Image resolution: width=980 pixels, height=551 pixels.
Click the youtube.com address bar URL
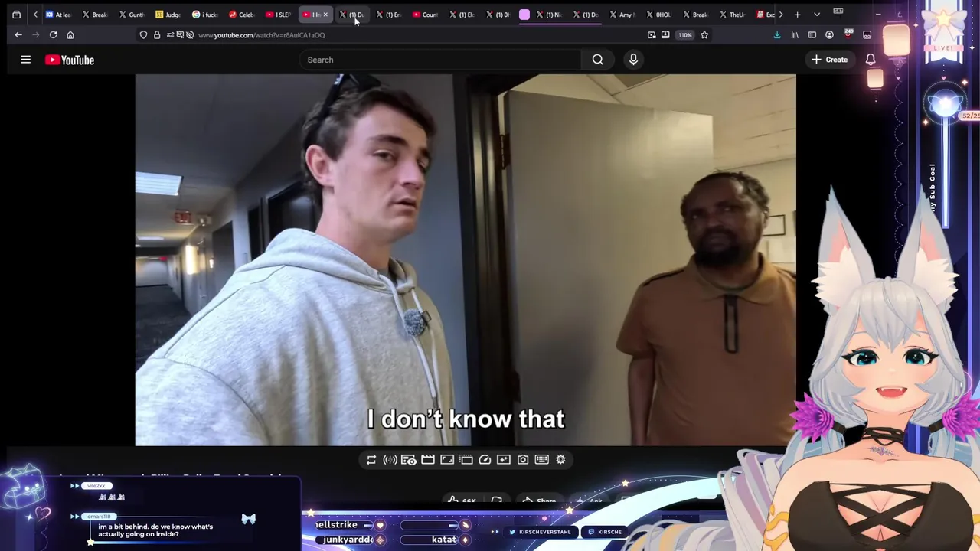[x=262, y=35]
